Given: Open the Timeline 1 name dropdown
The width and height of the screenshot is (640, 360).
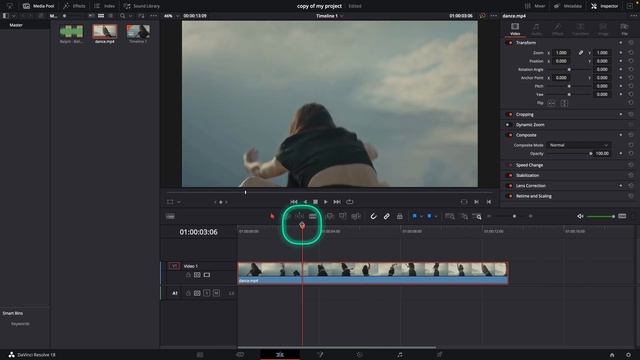Looking at the screenshot, I should click(x=342, y=16).
